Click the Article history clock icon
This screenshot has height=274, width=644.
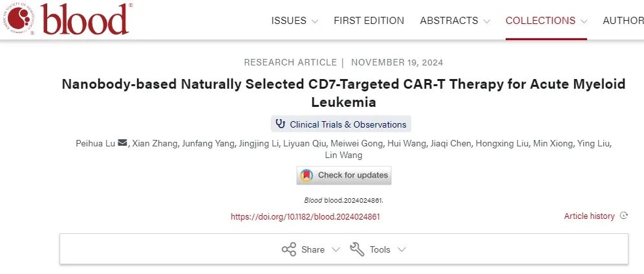click(x=624, y=216)
